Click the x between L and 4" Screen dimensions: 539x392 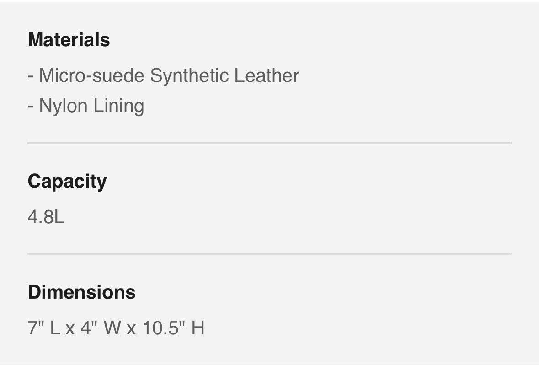point(70,329)
